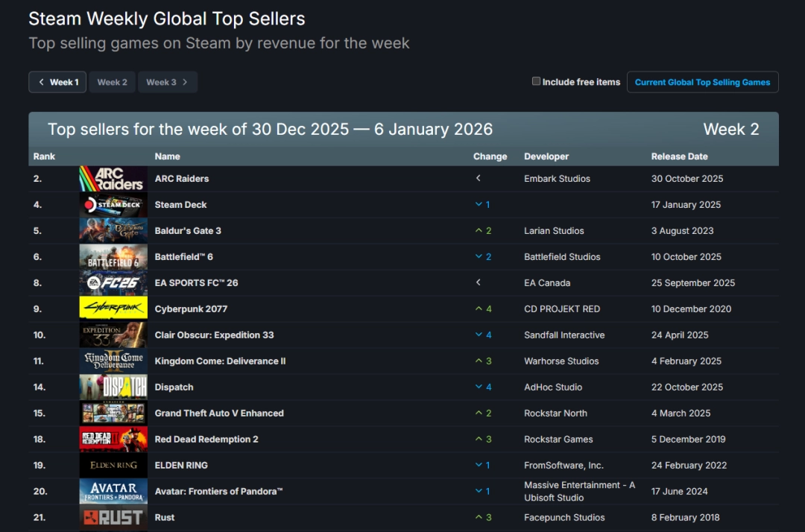Image resolution: width=805 pixels, height=532 pixels.
Task: Open Current Global Top Selling Games
Action: point(702,82)
